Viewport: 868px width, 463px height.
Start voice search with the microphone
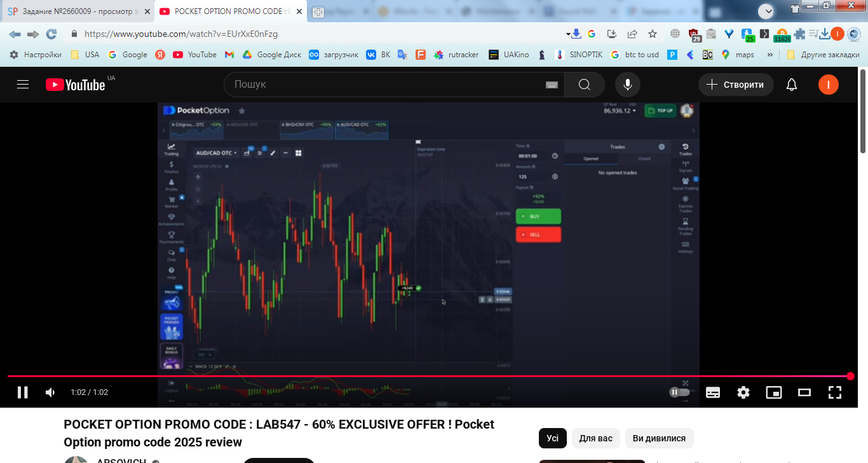tap(628, 85)
